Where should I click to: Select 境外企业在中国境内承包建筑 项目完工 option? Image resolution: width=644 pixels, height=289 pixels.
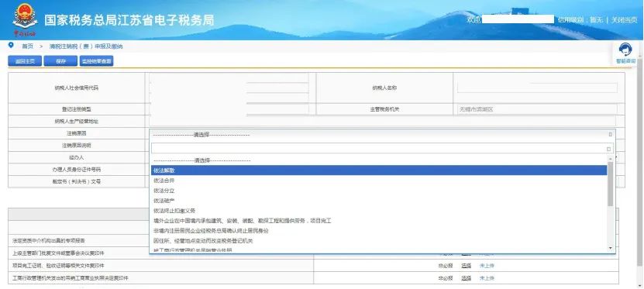tap(379, 221)
